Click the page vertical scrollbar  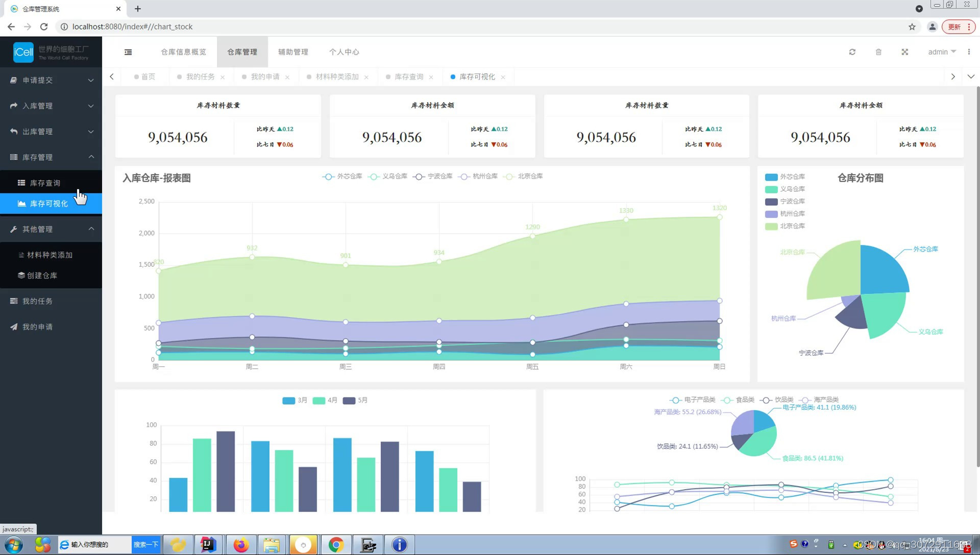[x=977, y=275]
